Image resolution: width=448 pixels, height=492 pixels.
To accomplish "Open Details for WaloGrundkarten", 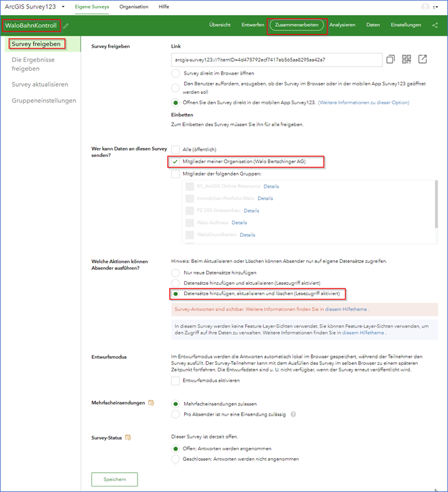I will (247, 234).
